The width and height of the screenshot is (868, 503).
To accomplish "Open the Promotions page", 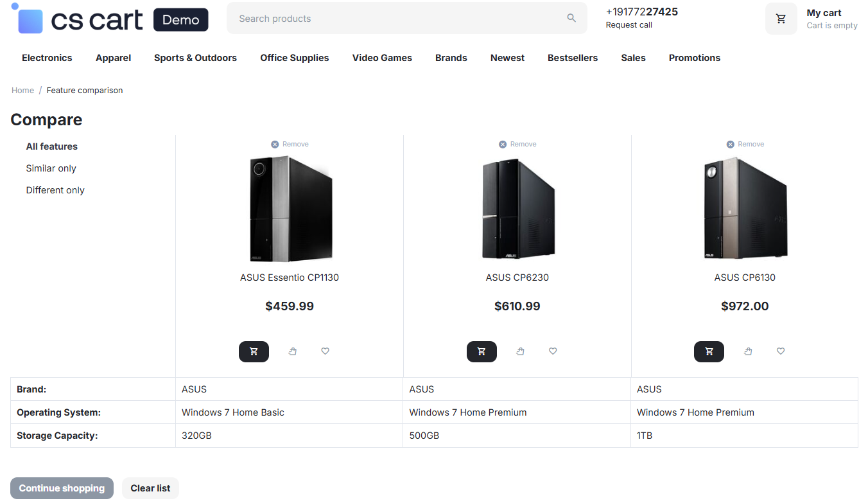I will [695, 58].
